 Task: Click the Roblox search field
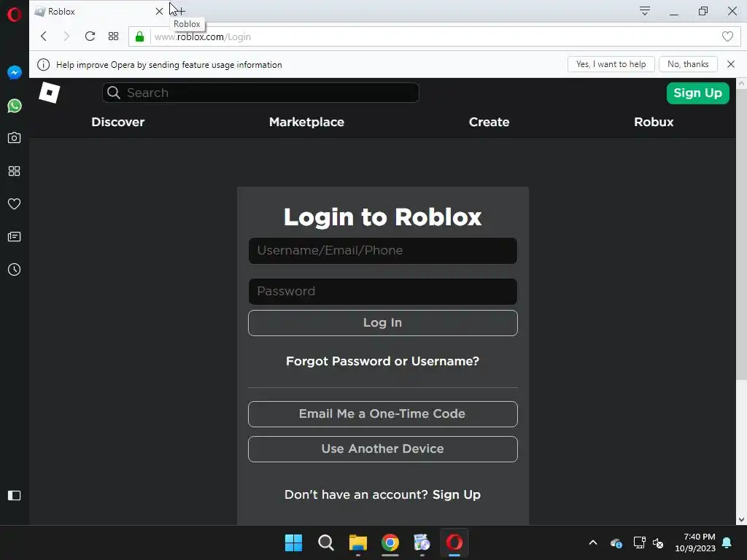tap(260, 93)
